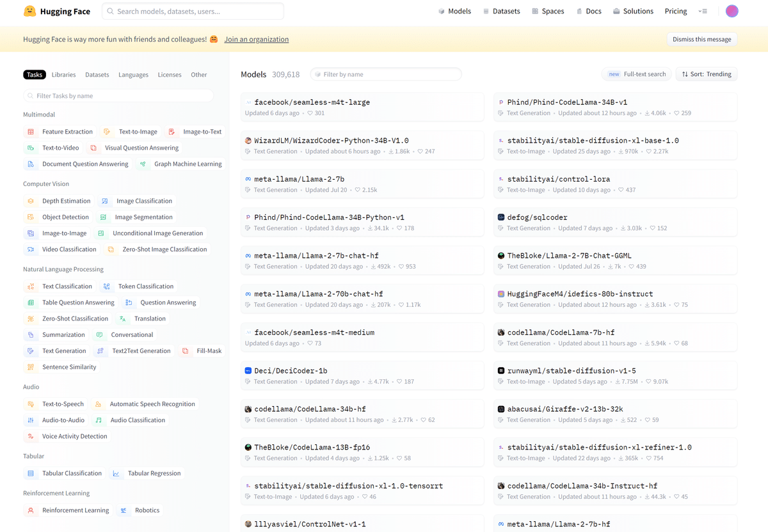Open the Datasets navigation item

(502, 11)
